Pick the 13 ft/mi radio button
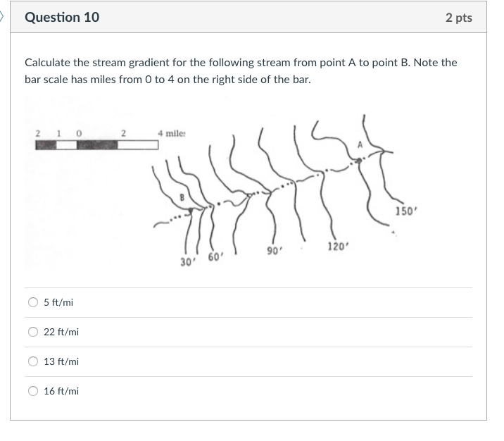The width and height of the screenshot is (504, 441). (33, 361)
